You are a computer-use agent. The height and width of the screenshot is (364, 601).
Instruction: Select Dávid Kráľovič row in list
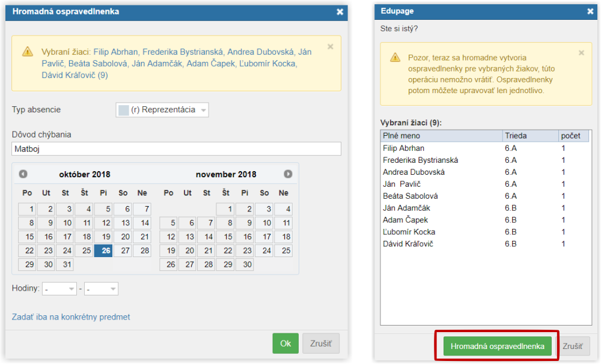pyautogui.click(x=485, y=244)
